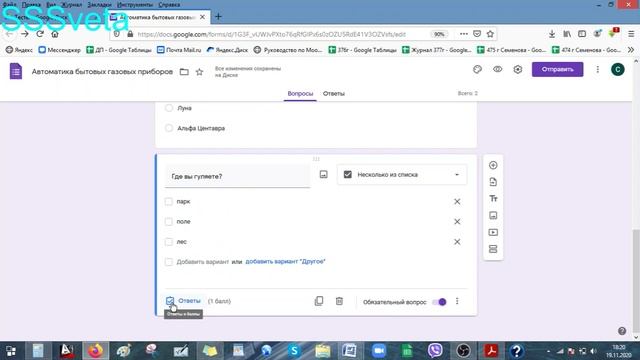This screenshot has height=360, width=640.
Task: Add a section from the side toolbar
Action: pos(493,249)
